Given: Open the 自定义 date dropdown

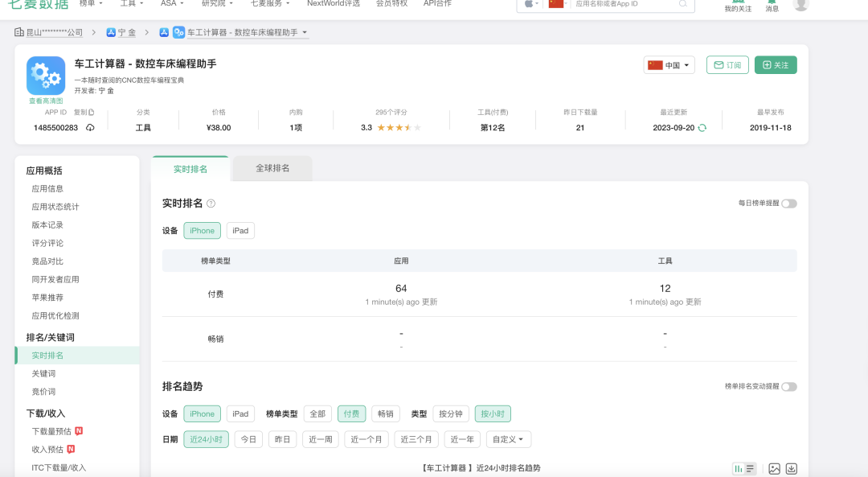Looking at the screenshot, I should [x=508, y=439].
